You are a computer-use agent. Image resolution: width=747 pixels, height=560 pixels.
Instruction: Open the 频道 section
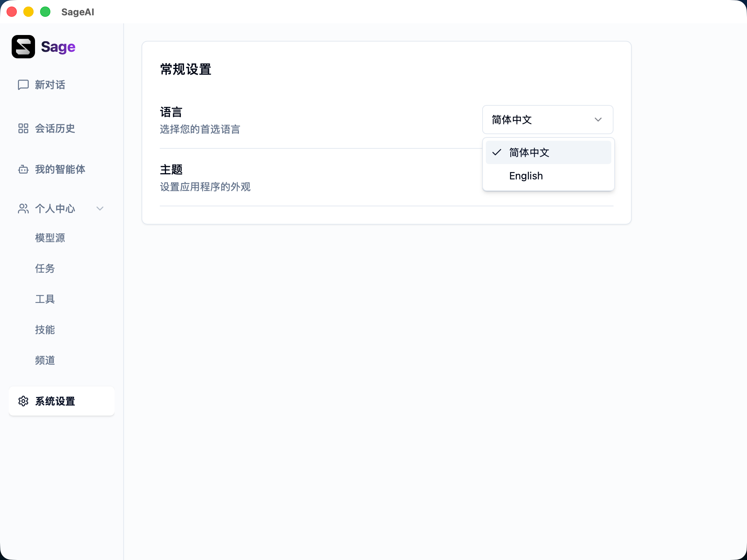(45, 361)
